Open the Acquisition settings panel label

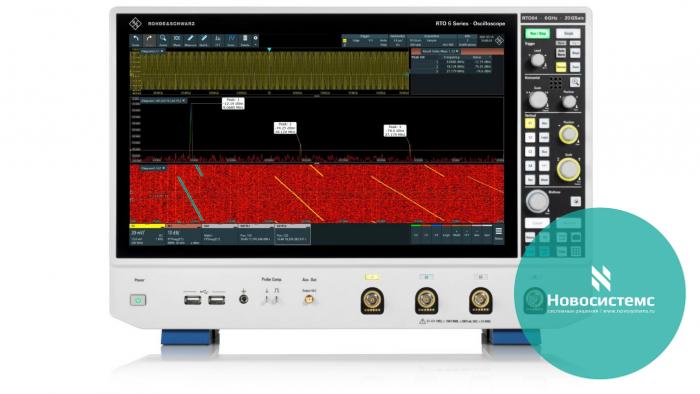pos(431,36)
